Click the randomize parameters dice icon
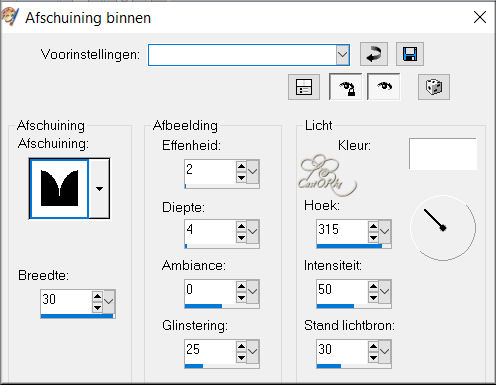The image size is (496, 385). coord(434,87)
